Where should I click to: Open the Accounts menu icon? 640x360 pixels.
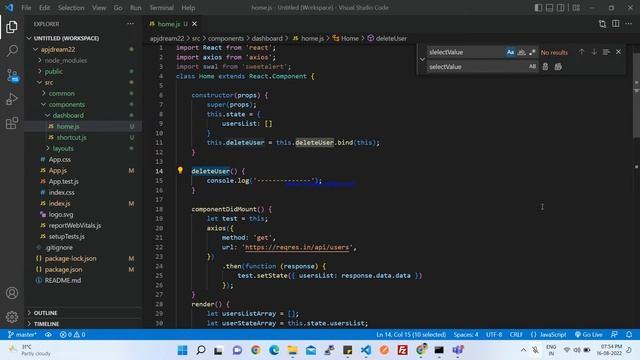point(12,293)
